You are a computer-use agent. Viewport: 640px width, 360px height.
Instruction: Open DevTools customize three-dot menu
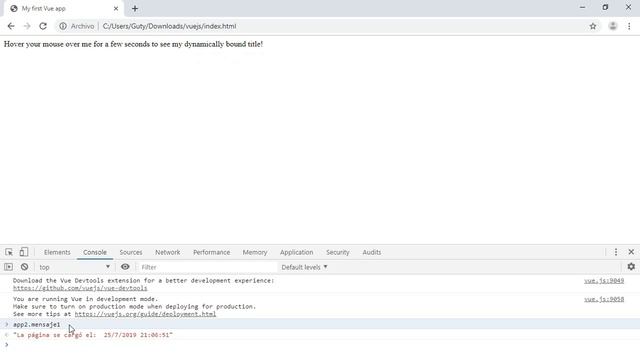coord(616,252)
